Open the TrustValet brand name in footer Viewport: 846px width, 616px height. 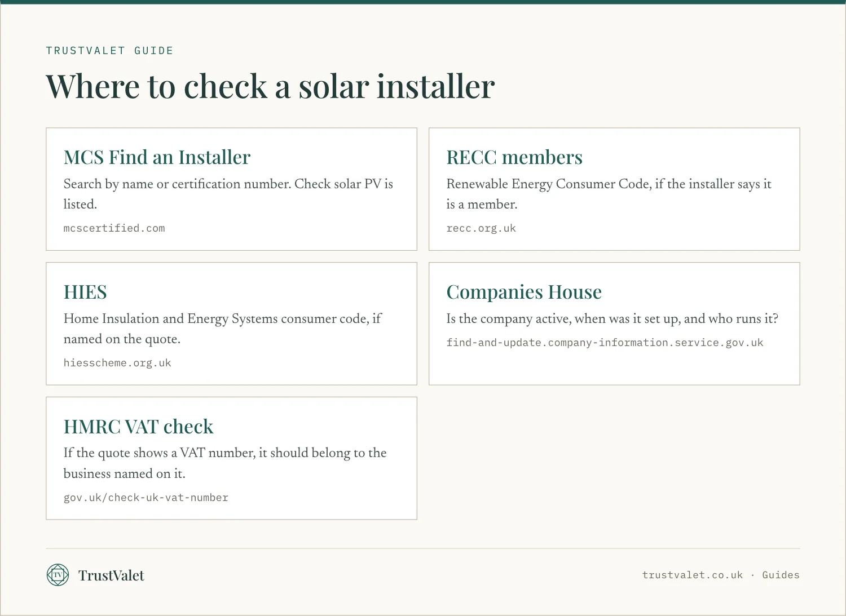tap(111, 575)
